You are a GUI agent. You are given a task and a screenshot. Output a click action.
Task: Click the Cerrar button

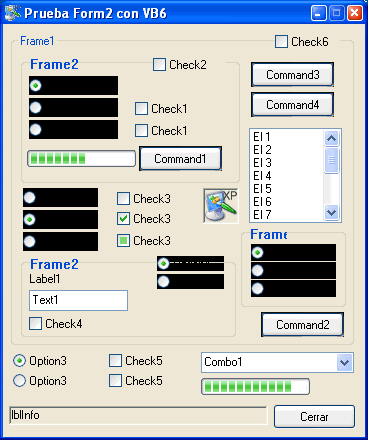pos(314,417)
